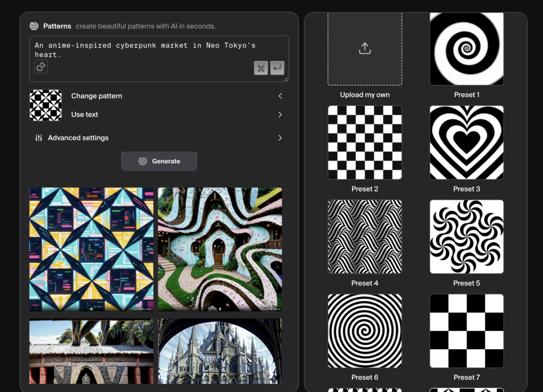Select the Preset 2 checkerboard pattern
The image size is (543, 392).
pyautogui.click(x=365, y=142)
